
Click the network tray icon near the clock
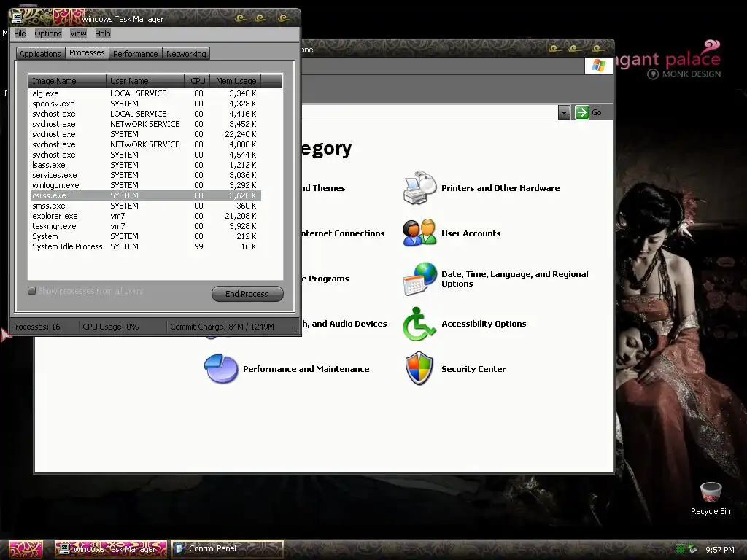[692, 549]
